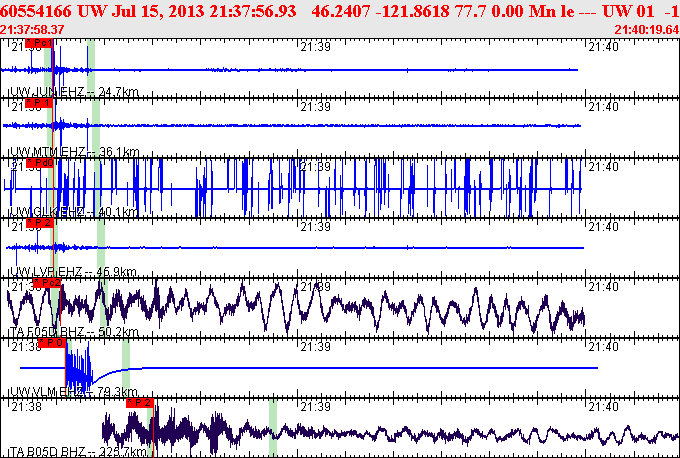Click the 21:39 tick label on B05D trace
The image size is (680, 458).
tap(316, 406)
